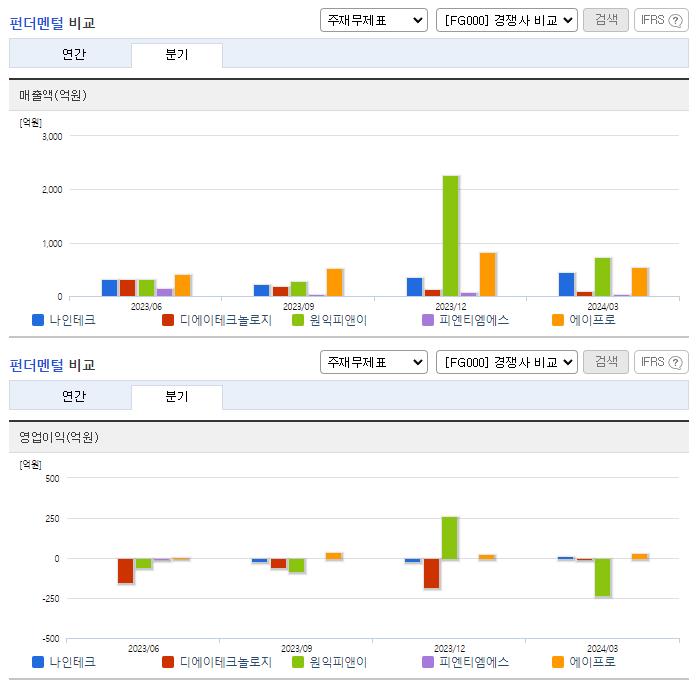Click the 매출액(억원) section header
The height and width of the screenshot is (684, 696).
[349, 95]
